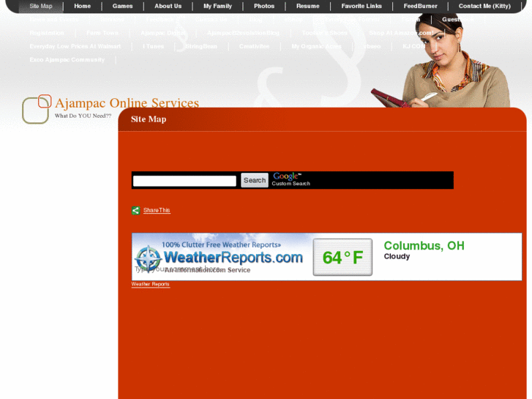Image resolution: width=532 pixels, height=399 pixels.
Task: Open the News and Events link
Action: coord(54,19)
